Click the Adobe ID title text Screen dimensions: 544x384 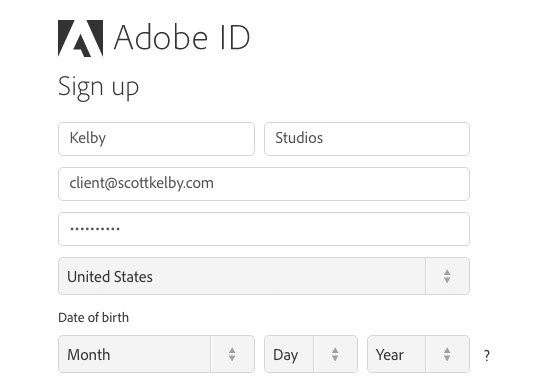point(182,37)
